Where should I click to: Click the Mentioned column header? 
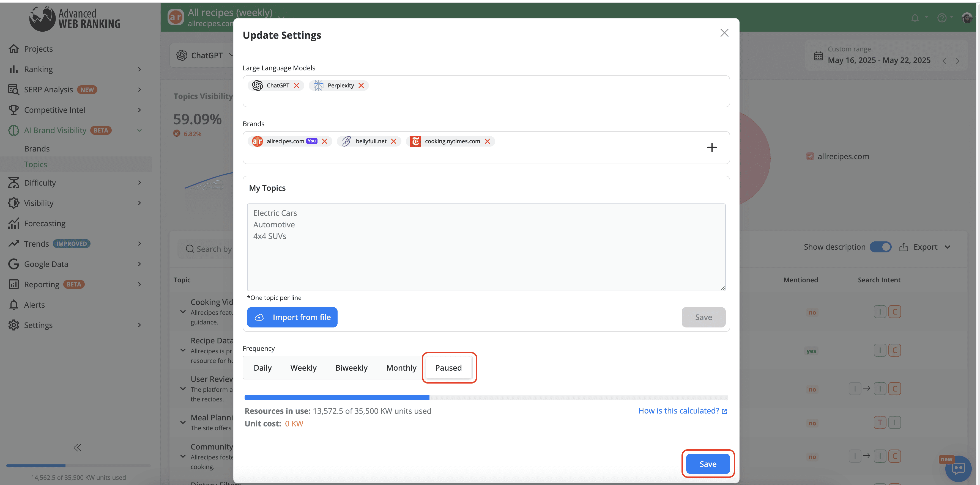pyautogui.click(x=800, y=280)
